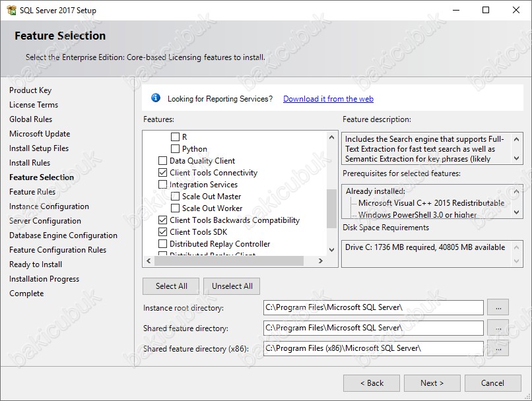Enable Data Quality Client checkbox
532x401 pixels.
163,161
